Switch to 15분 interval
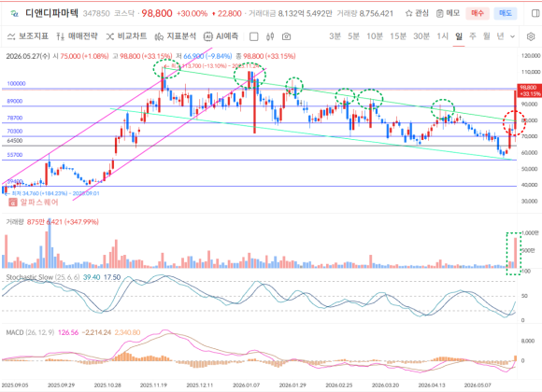Screen dimensions: 542x392 (x=398, y=36)
